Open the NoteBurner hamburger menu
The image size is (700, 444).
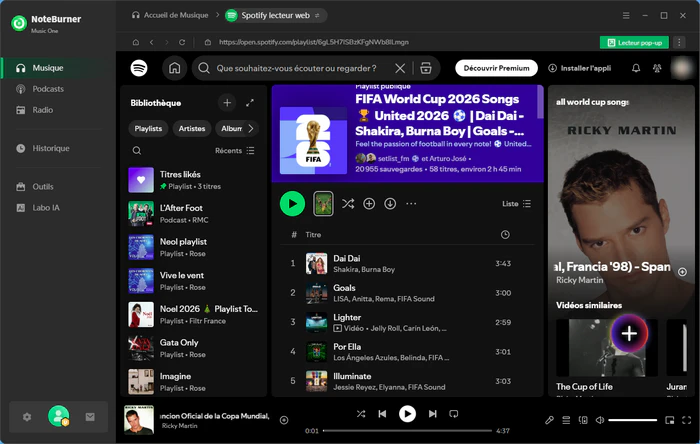(626, 16)
